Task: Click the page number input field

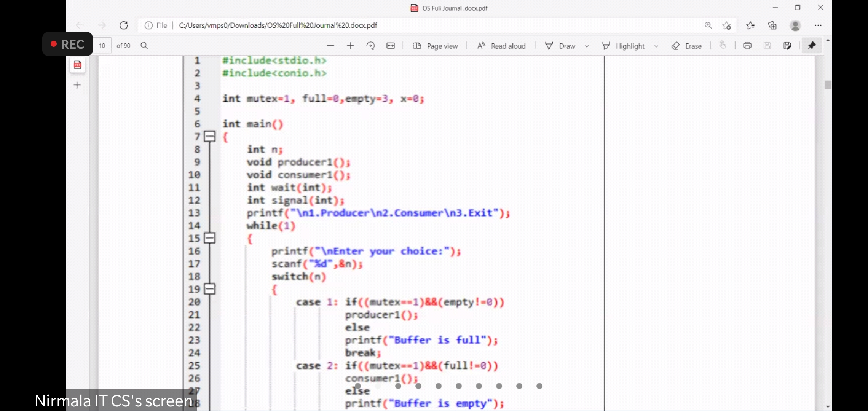Action: pyautogui.click(x=102, y=46)
